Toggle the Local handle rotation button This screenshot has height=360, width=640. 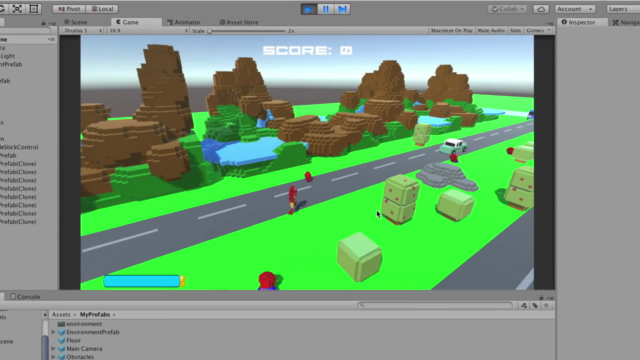pos(102,9)
